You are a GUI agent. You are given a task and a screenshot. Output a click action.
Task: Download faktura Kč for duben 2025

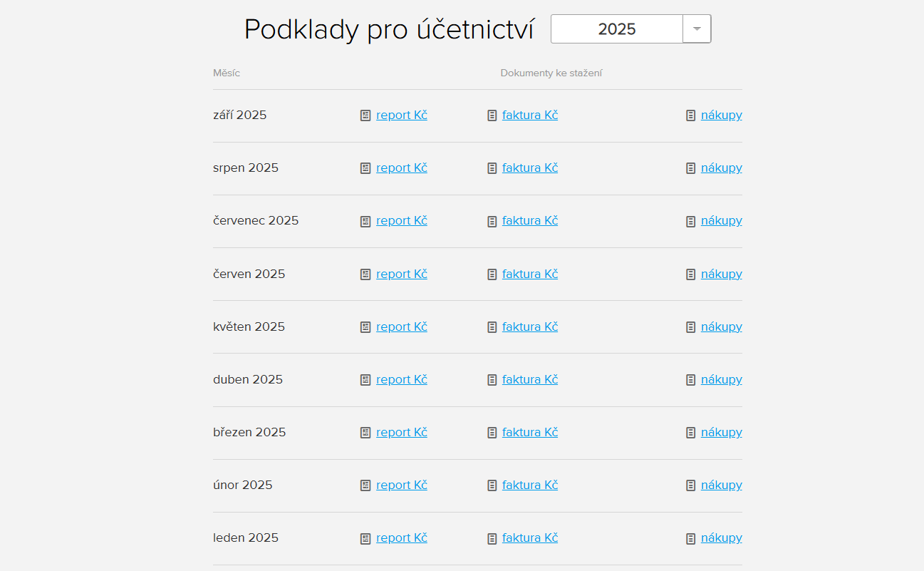[530, 379]
